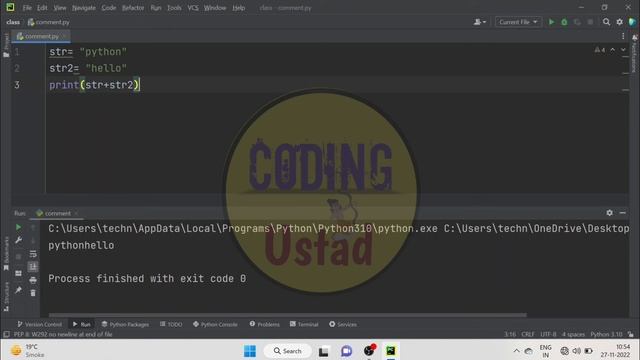Image resolution: width=640 pixels, height=360 pixels.
Task: Open the Problems tool window
Action: (264, 324)
